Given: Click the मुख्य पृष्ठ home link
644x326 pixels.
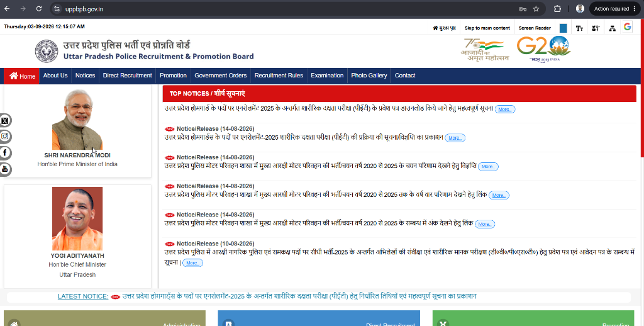Looking at the screenshot, I should 444,28.
